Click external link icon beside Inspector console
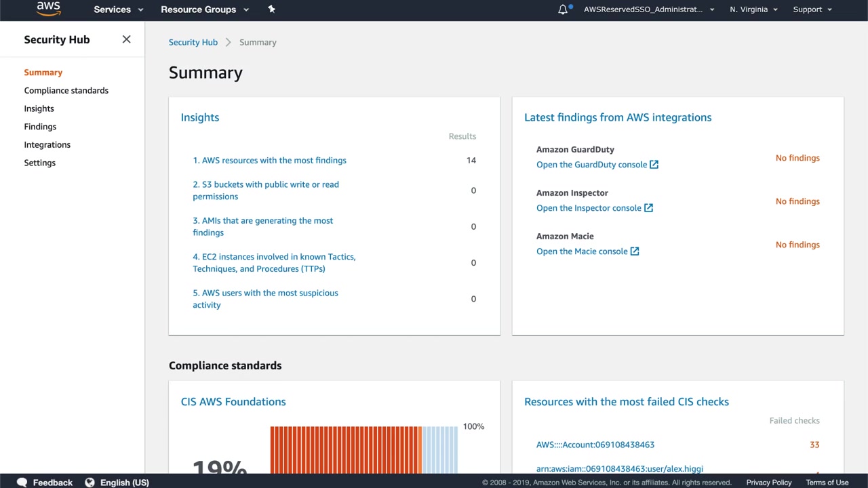The height and width of the screenshot is (488, 868). click(648, 208)
